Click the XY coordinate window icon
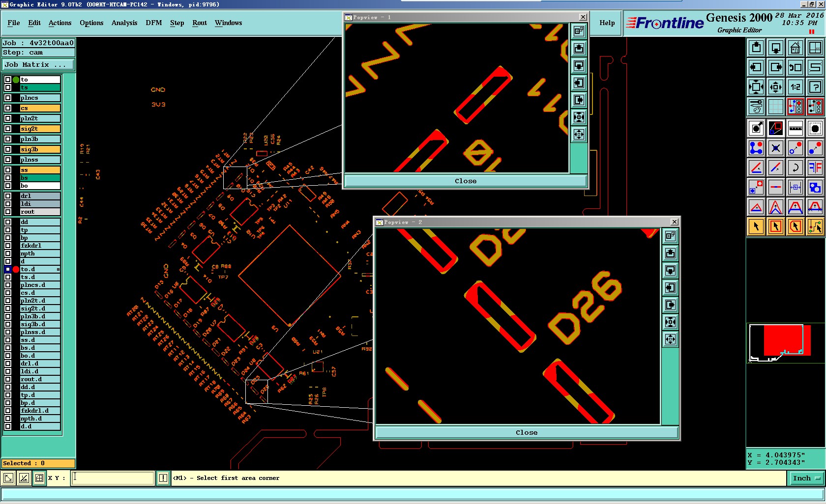This screenshot has height=504, width=826. (815, 48)
